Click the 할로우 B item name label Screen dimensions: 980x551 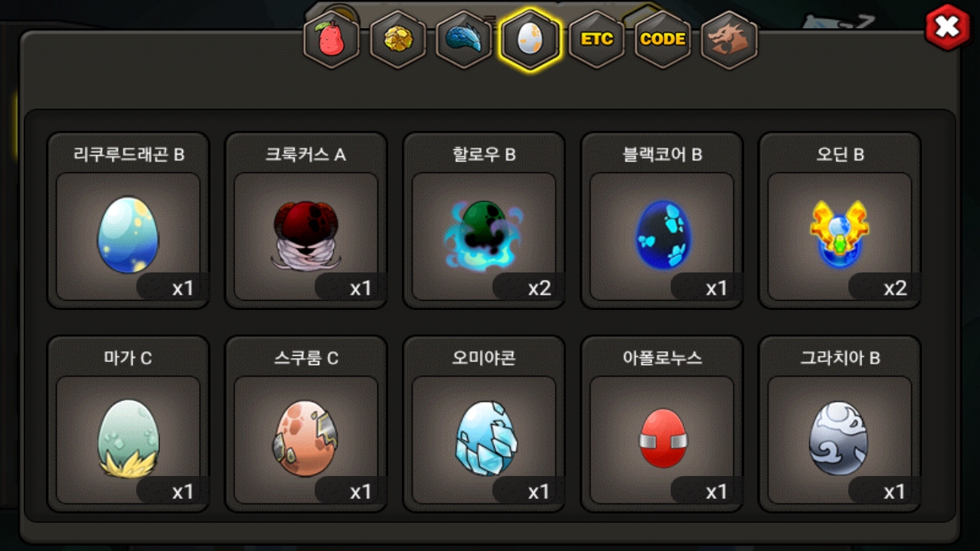point(484,155)
